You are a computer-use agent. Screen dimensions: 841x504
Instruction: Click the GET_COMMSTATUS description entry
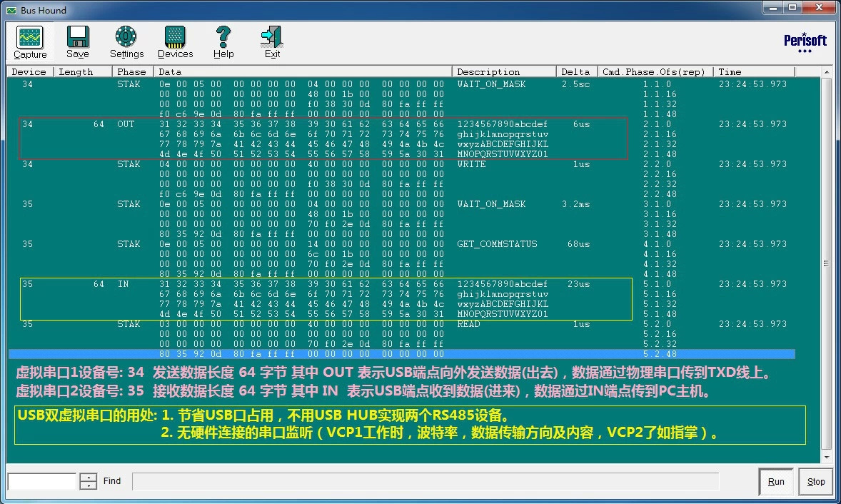(x=497, y=244)
